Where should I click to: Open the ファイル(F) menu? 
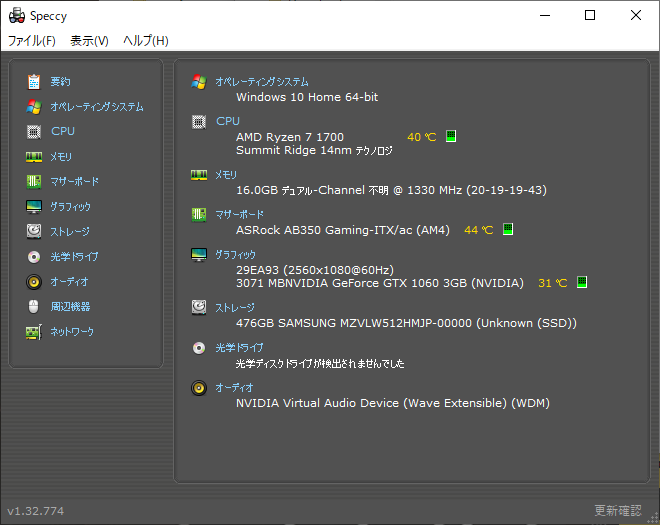(32, 41)
